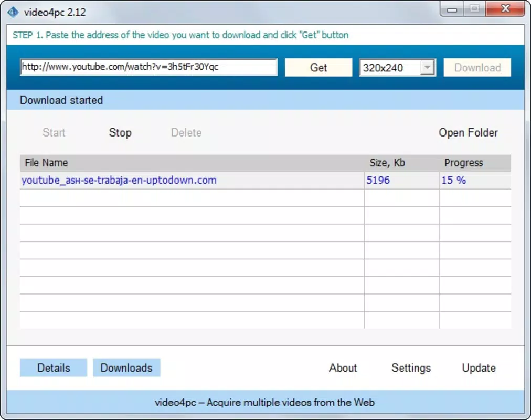Click the STEP 1 instruction text
This screenshot has width=531, height=420.
180,35
